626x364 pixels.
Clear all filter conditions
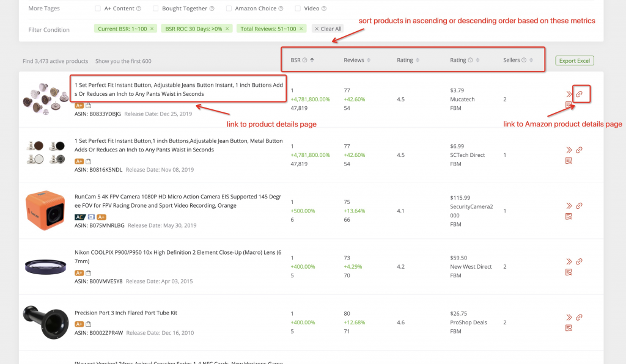[328, 29]
